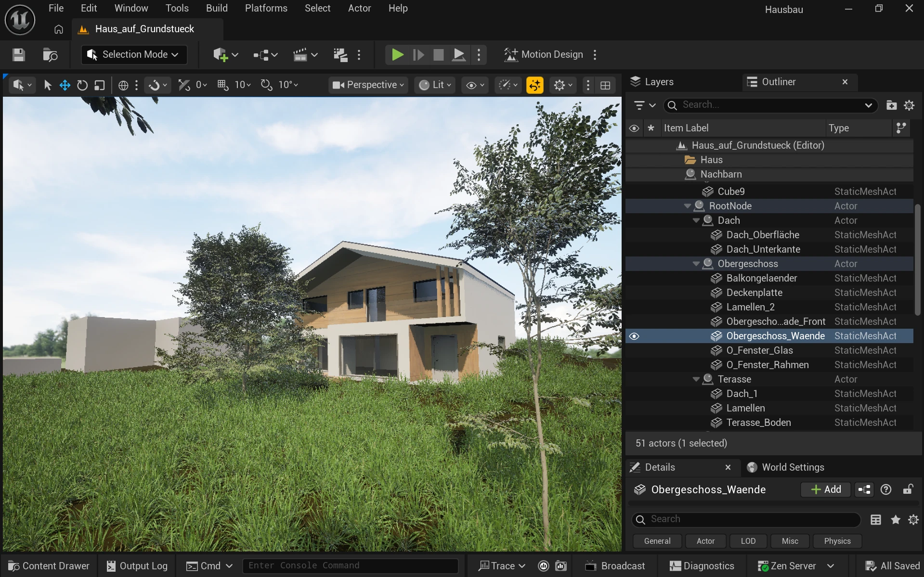Screen dimensions: 924x577
Task: Select the Move tool in viewport
Action: coord(65,85)
